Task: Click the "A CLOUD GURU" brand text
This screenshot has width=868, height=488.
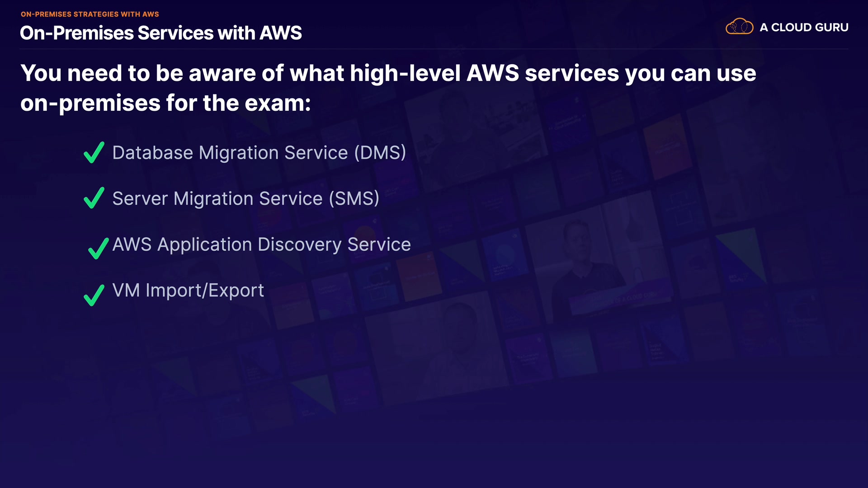Action: click(804, 28)
